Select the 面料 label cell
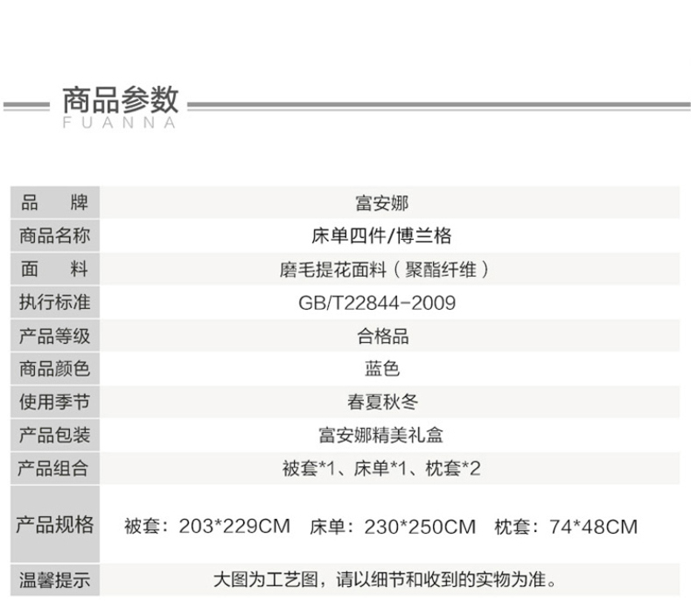This screenshot has width=691, height=616. click(55, 269)
